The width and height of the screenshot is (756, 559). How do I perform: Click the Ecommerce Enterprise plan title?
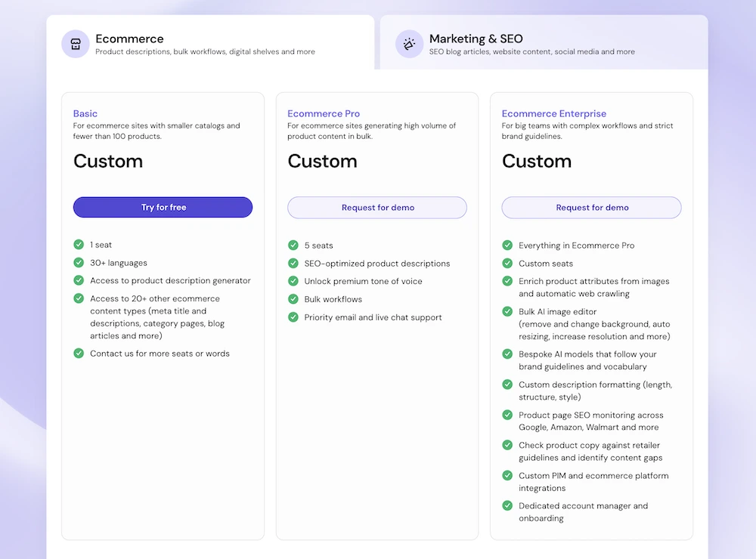[554, 114]
